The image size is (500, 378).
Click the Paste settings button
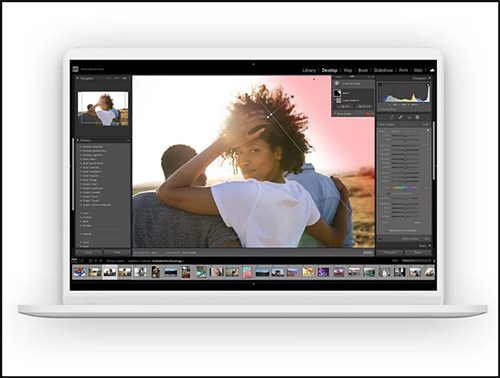click(116, 252)
